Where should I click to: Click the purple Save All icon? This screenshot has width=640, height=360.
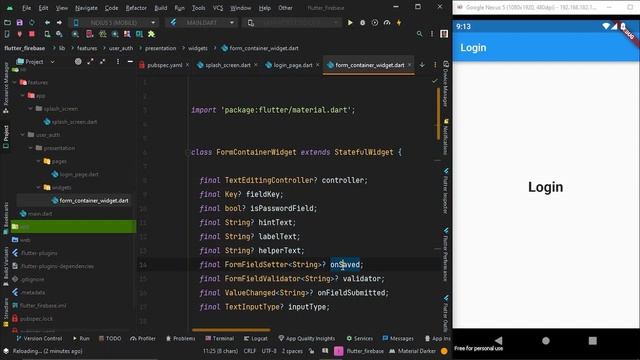19,22
